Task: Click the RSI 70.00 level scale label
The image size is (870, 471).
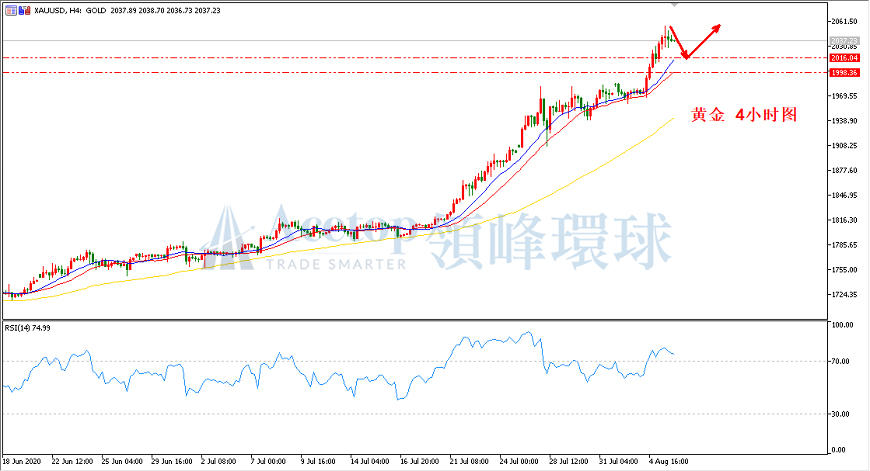Action: pyautogui.click(x=840, y=361)
